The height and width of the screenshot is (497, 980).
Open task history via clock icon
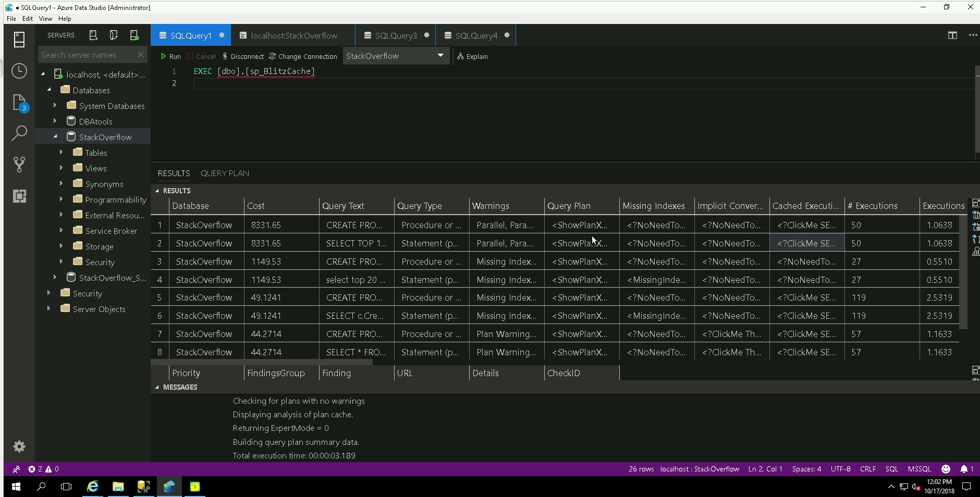click(x=19, y=71)
